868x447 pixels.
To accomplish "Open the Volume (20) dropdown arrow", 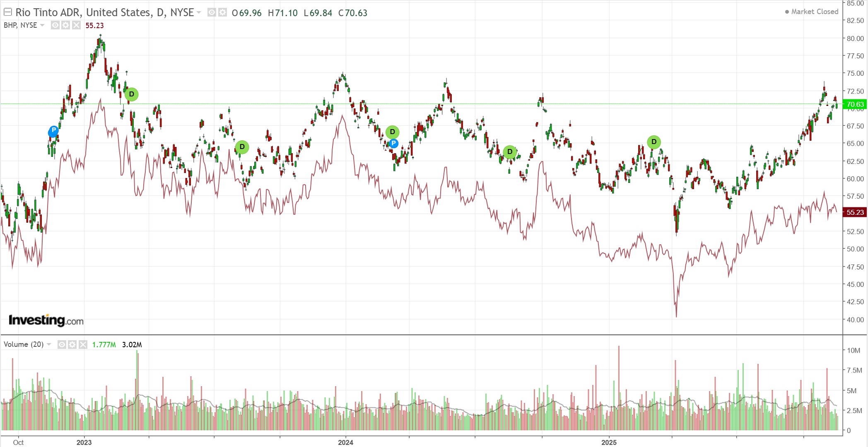I will coord(49,345).
